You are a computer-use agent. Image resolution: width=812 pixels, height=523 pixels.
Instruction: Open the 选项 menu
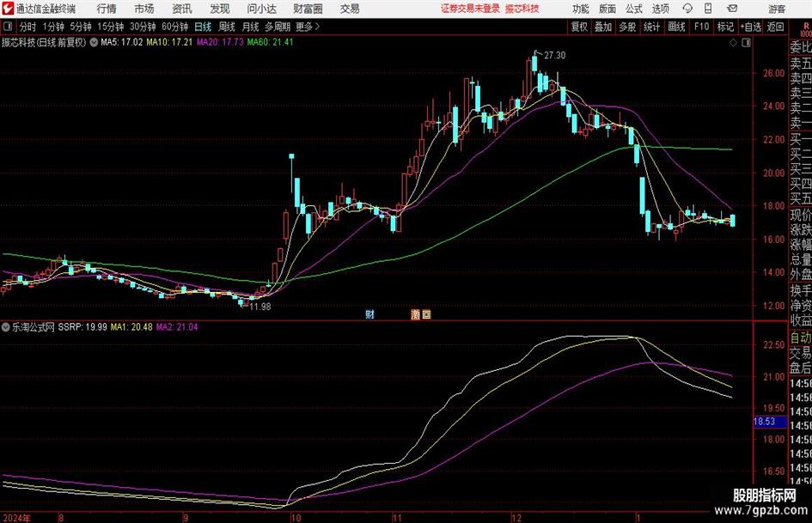[660, 9]
